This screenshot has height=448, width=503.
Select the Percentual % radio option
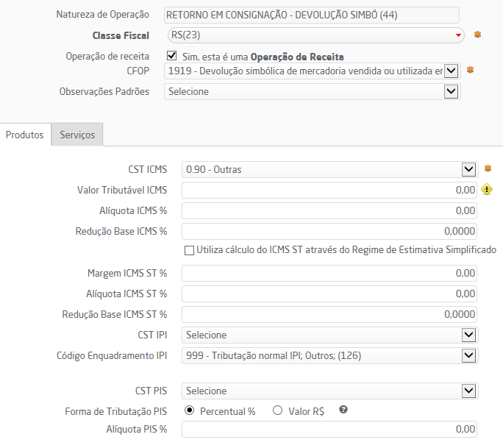(x=190, y=411)
